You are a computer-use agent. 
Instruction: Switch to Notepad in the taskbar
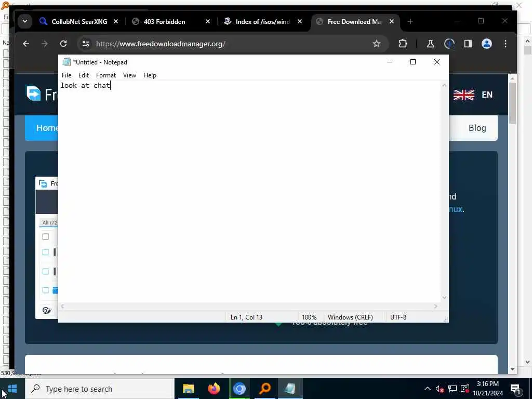coord(290,389)
